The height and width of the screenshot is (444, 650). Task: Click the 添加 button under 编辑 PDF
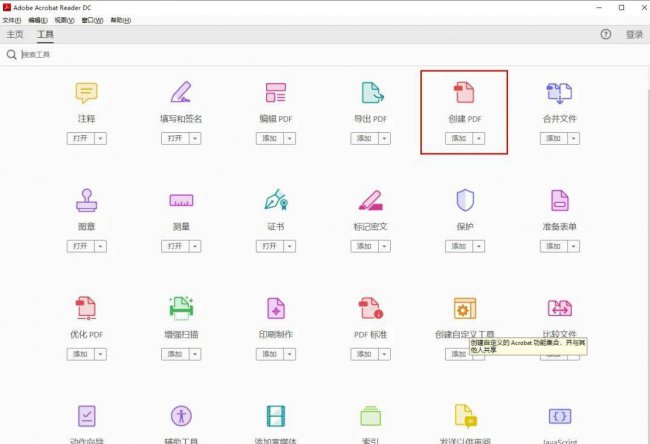(x=270, y=138)
